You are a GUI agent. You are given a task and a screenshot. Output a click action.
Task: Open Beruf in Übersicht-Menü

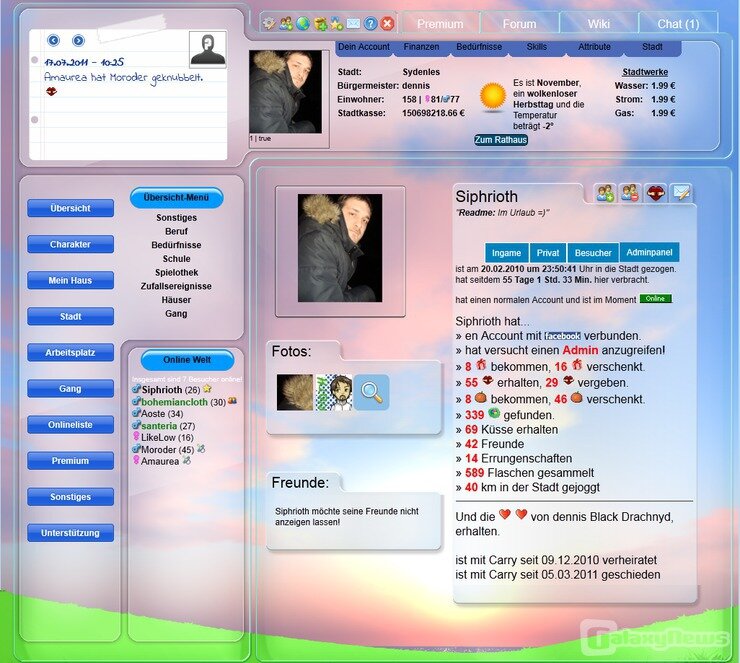pyautogui.click(x=177, y=231)
